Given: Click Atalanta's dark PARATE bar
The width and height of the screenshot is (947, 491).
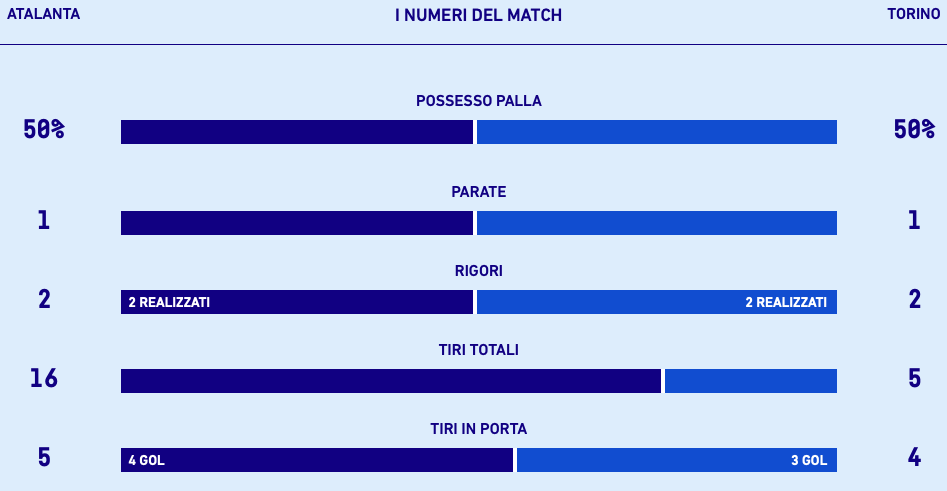Looking at the screenshot, I should (297, 223).
